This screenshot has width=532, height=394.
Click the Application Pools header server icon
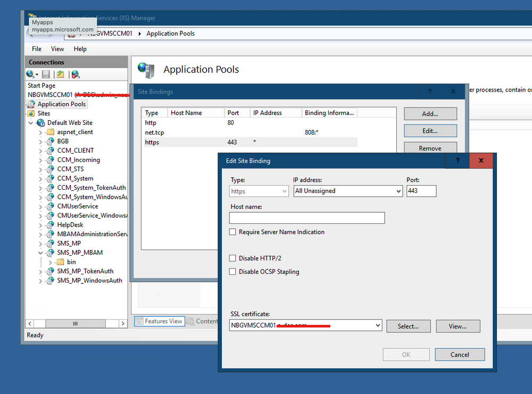(146, 70)
